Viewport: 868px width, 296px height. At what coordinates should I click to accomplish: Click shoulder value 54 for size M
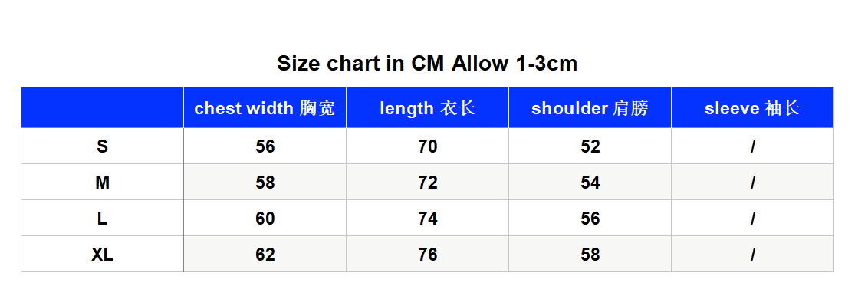pyautogui.click(x=590, y=182)
